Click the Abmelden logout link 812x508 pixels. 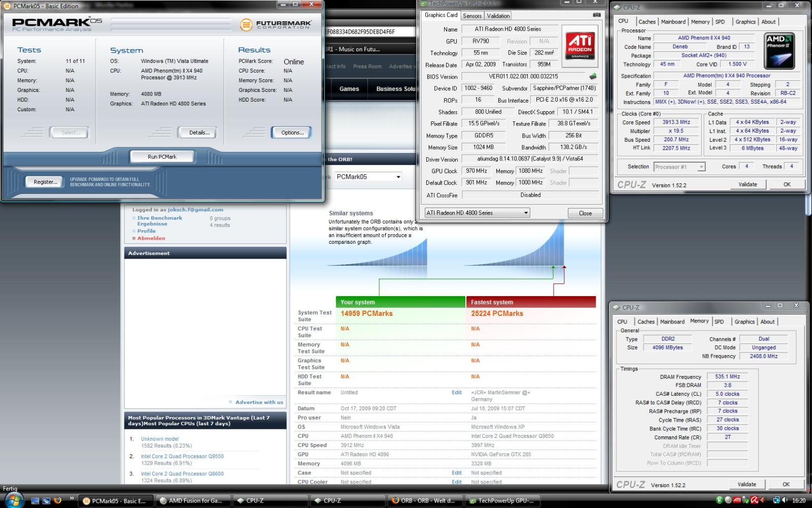[x=151, y=238]
